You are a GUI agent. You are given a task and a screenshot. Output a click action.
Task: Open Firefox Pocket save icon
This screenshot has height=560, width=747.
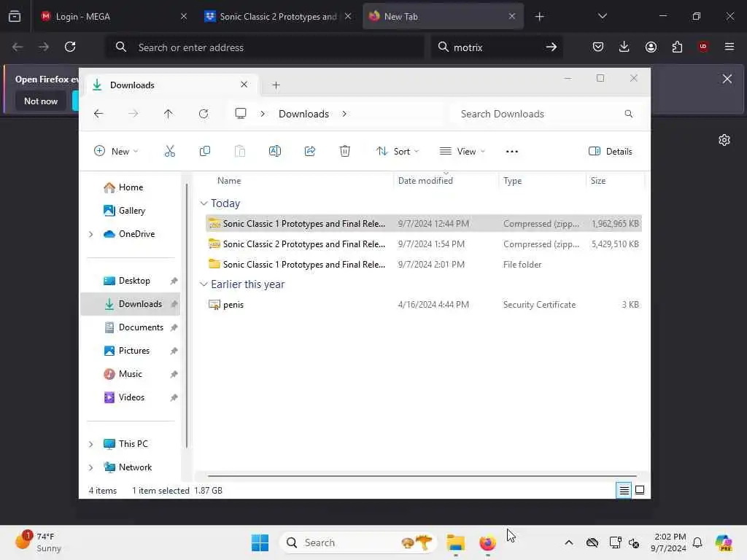pyautogui.click(x=598, y=47)
